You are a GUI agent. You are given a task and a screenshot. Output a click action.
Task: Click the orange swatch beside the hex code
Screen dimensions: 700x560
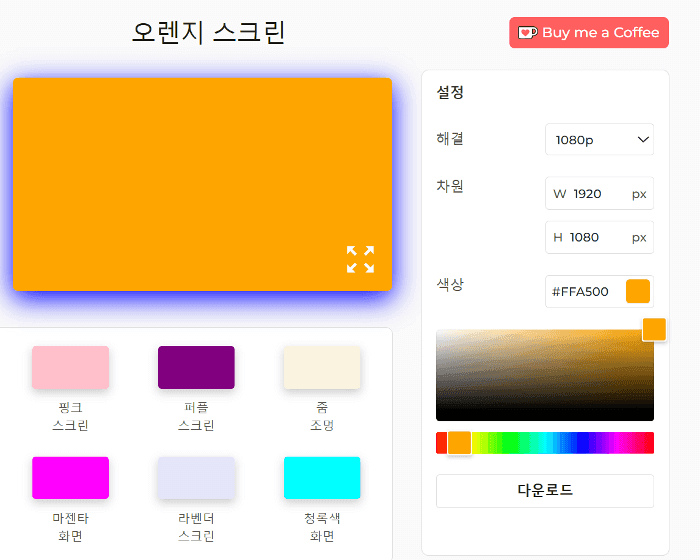[638, 291]
